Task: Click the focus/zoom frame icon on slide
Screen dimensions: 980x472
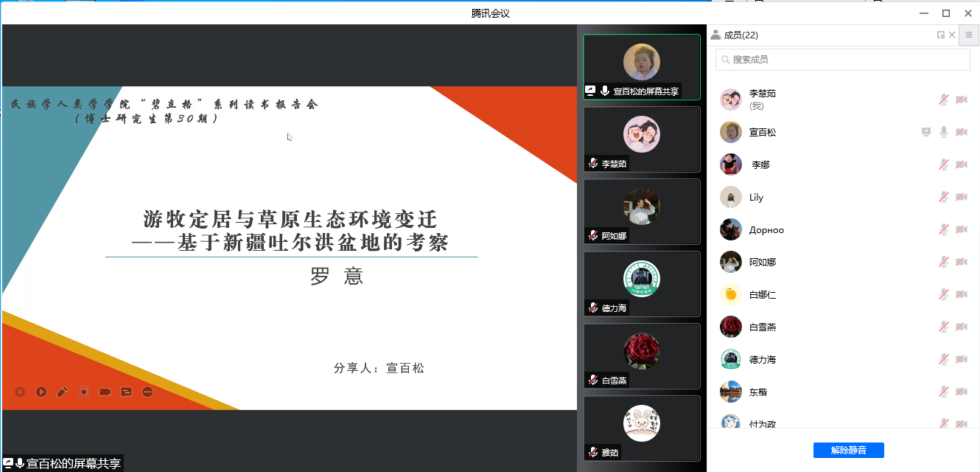Action: 83,392
